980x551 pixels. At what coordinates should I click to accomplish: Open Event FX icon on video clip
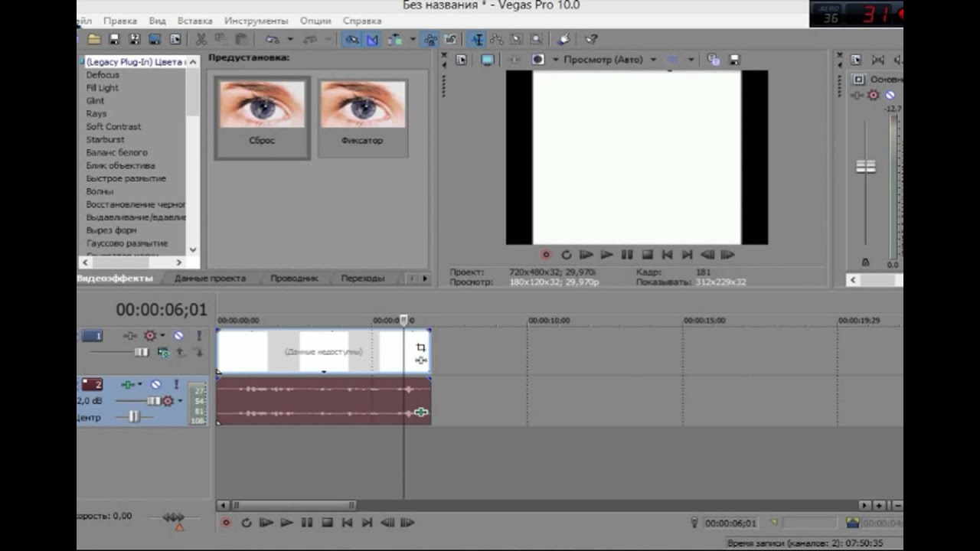(420, 360)
